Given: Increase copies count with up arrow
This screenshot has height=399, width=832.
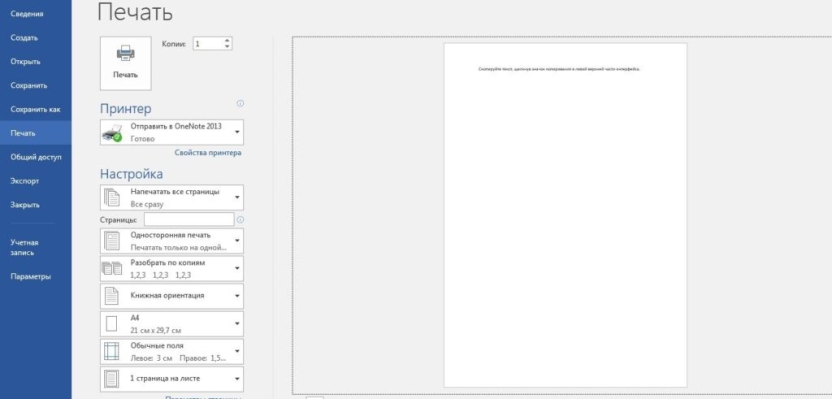Looking at the screenshot, I should (227, 41).
